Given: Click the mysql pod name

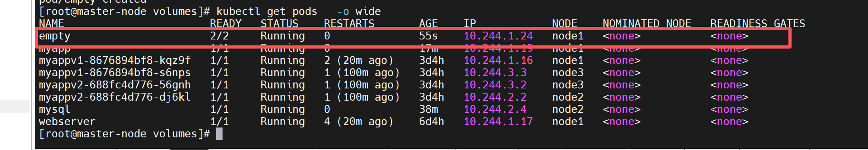Looking at the screenshot, I should [55, 109].
